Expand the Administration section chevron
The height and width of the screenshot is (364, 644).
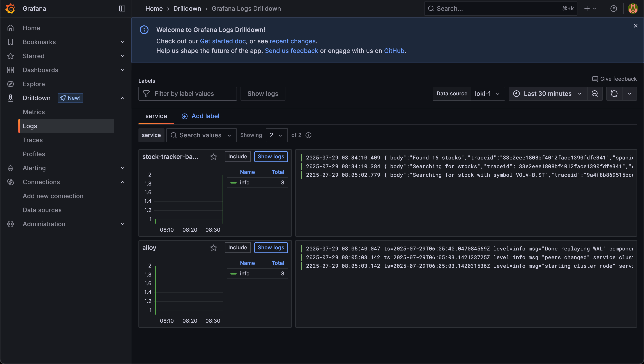(123, 224)
